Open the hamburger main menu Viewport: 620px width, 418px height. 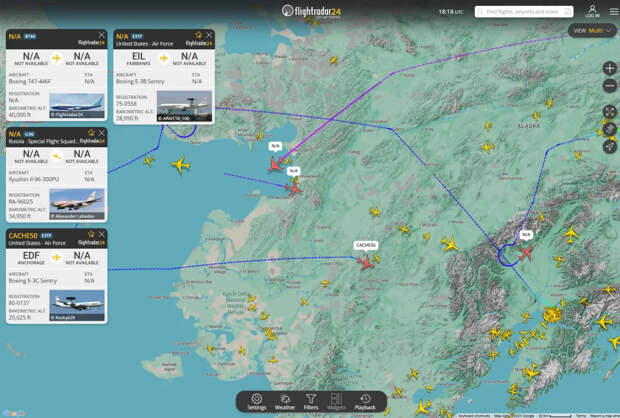coord(613,11)
